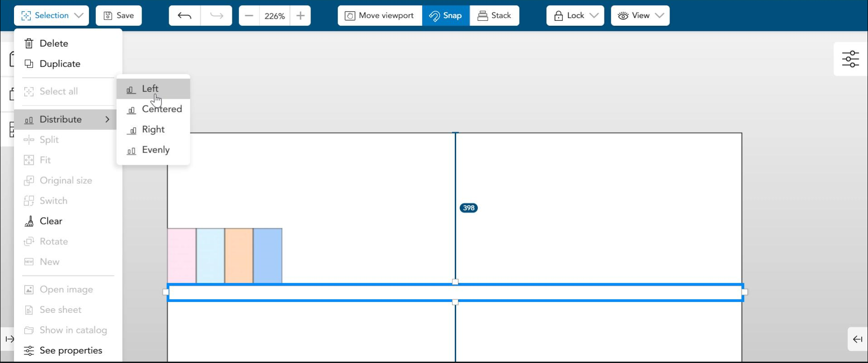Click the Rotate menu entry
Image resolution: width=868 pixels, height=363 pixels.
coord(68,242)
